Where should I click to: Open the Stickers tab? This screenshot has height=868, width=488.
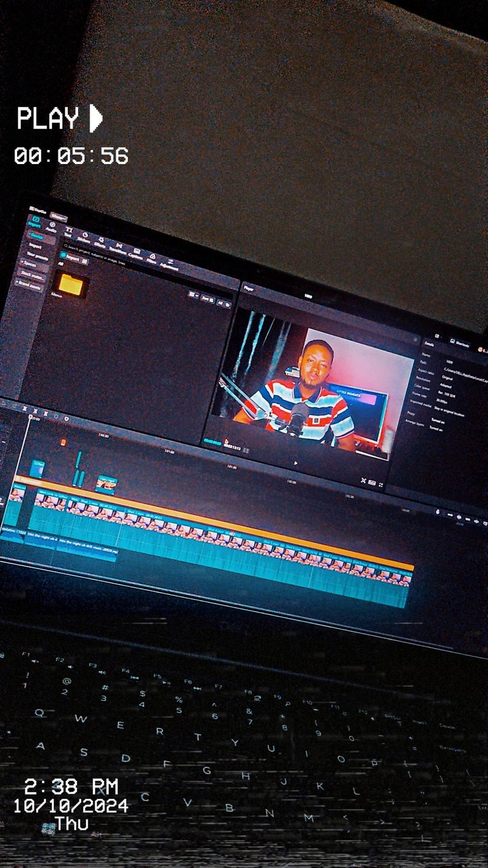coord(85,238)
